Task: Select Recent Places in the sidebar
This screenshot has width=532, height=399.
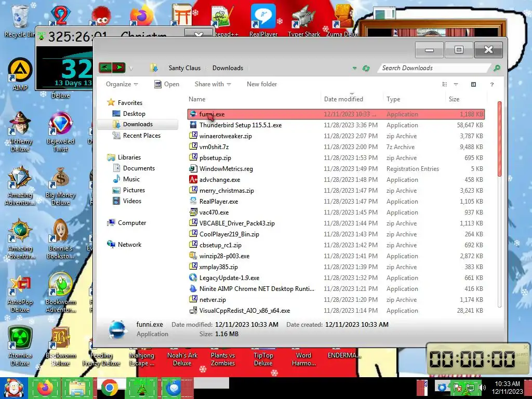Action: [x=141, y=136]
